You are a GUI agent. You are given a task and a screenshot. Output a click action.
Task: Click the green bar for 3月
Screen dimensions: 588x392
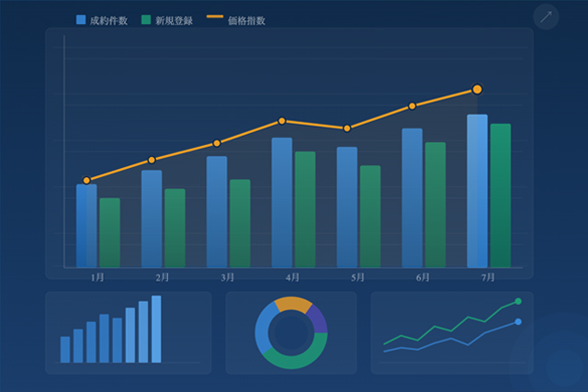(x=240, y=223)
